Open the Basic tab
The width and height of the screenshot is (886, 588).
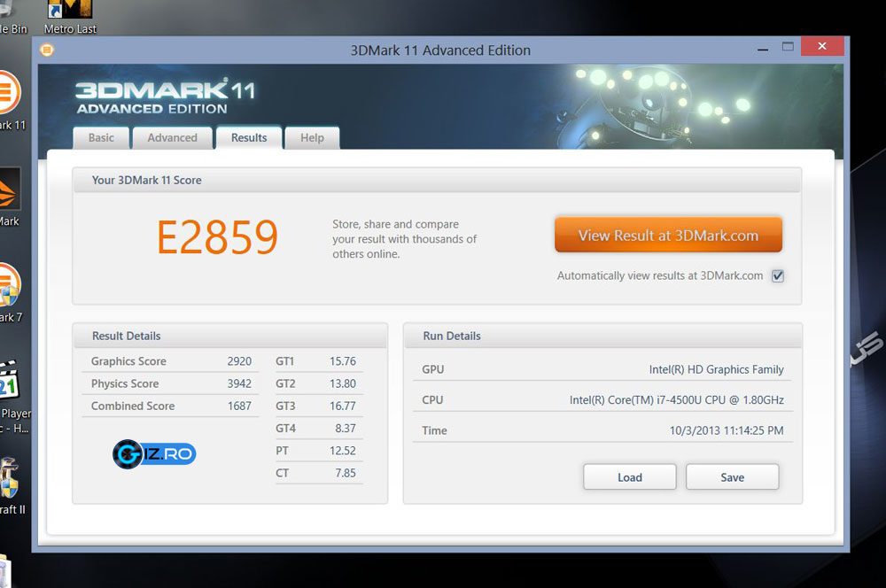click(x=101, y=138)
